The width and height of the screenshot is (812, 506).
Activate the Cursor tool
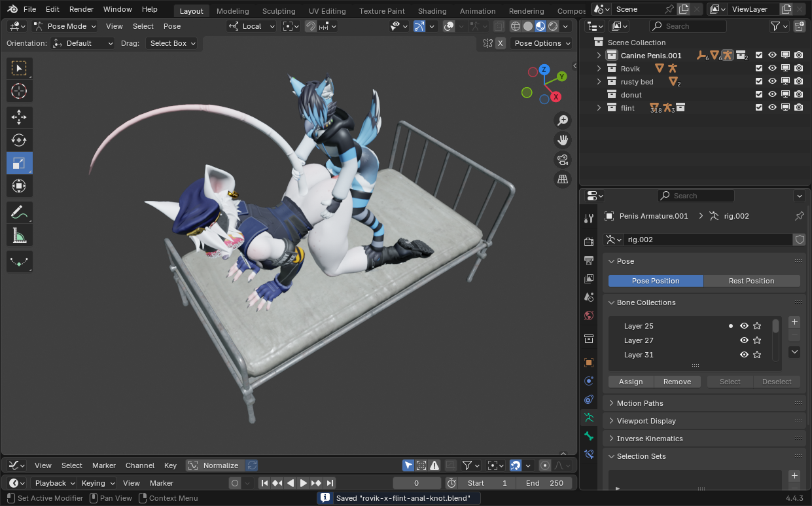click(x=19, y=91)
